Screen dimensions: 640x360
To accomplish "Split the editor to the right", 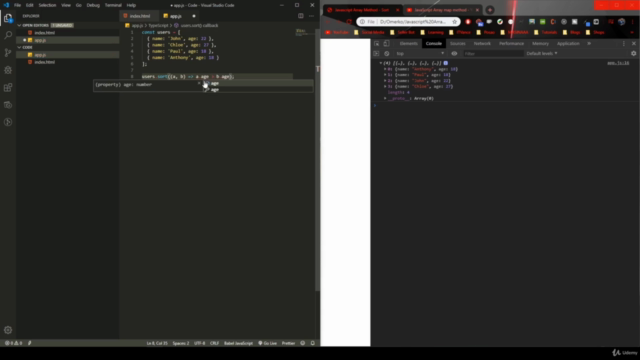I will click(x=300, y=16).
